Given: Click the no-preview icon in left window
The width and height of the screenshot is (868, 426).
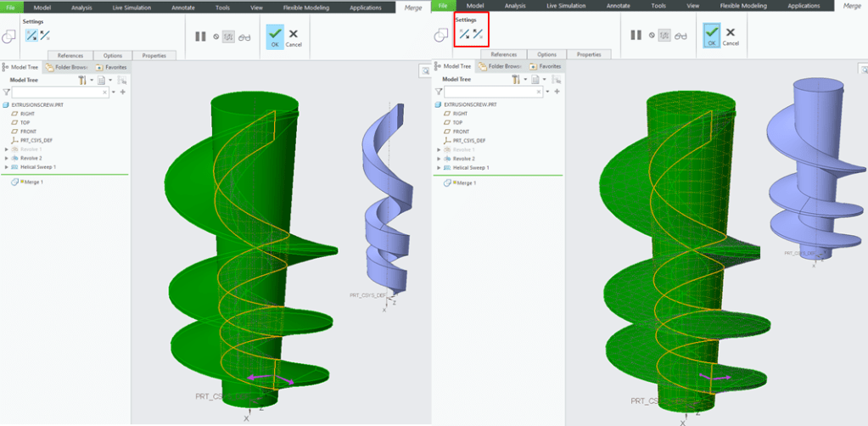Looking at the screenshot, I should coord(216,36).
